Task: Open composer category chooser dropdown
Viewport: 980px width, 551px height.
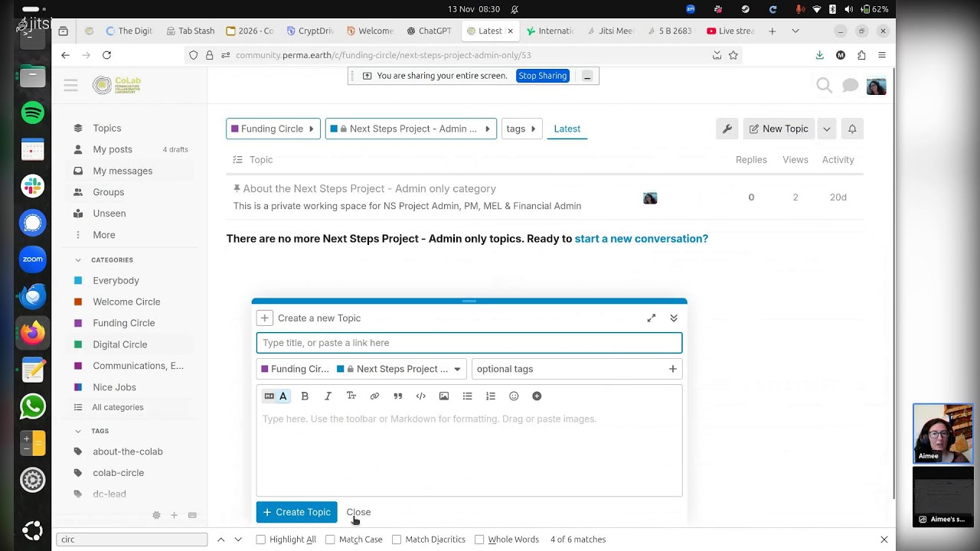Action: point(361,369)
